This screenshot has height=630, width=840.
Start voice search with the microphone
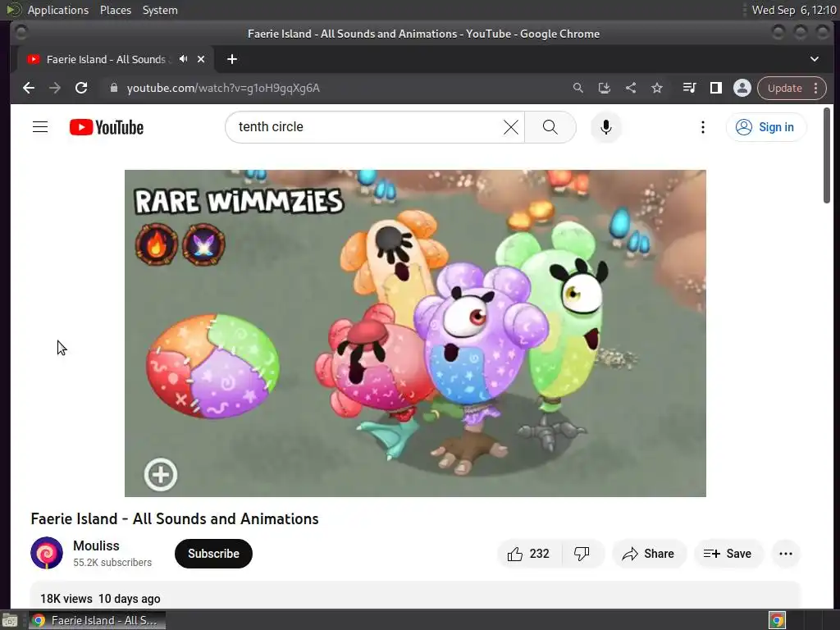(606, 127)
